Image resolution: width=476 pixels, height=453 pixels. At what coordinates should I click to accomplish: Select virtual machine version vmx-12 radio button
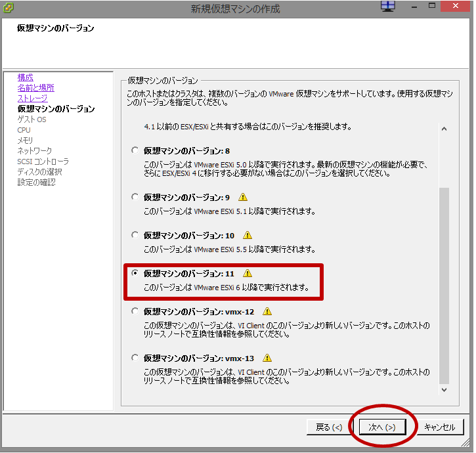(x=135, y=311)
